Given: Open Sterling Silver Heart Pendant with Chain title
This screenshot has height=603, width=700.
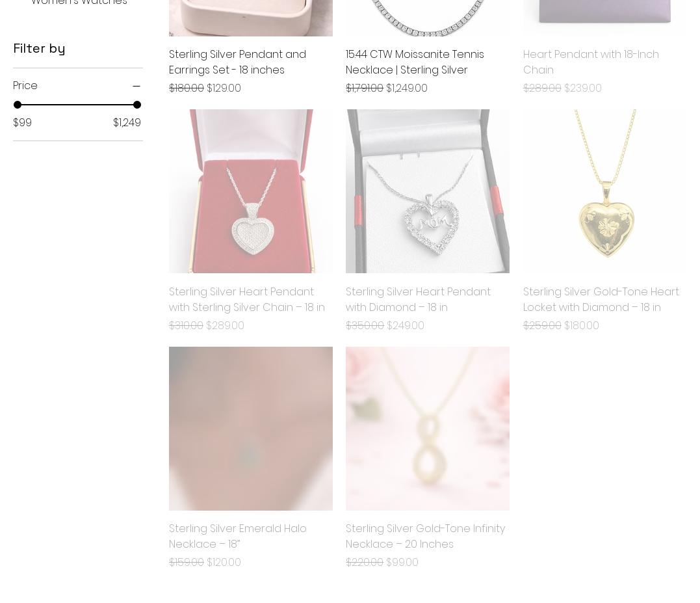Looking at the screenshot, I should click(x=246, y=299).
